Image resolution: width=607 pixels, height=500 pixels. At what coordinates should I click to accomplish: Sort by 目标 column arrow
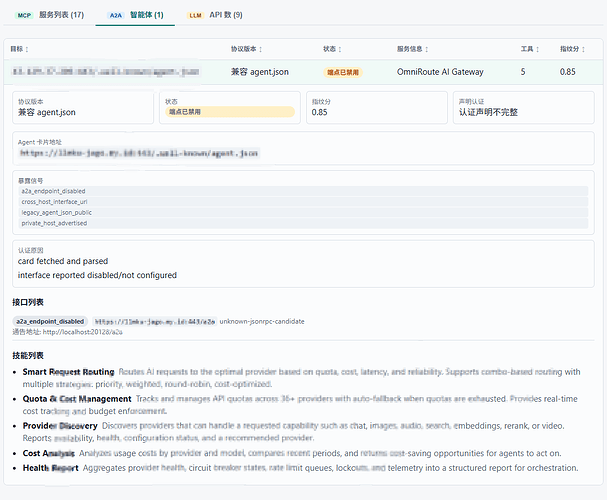(x=27, y=49)
